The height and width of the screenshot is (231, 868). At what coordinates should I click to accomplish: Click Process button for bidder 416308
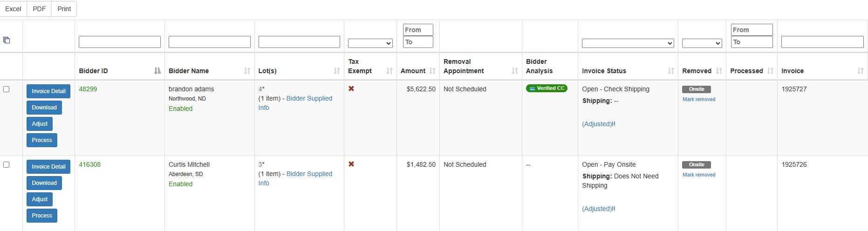coord(42,216)
